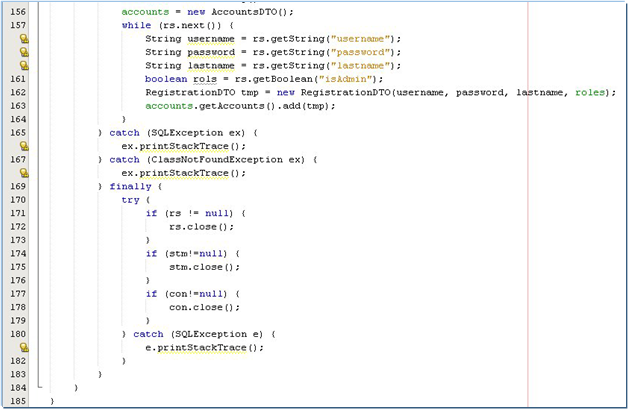Image resolution: width=629 pixels, height=409 pixels.
Task: Click the 'while' keyword on line 157
Action: click(x=136, y=25)
